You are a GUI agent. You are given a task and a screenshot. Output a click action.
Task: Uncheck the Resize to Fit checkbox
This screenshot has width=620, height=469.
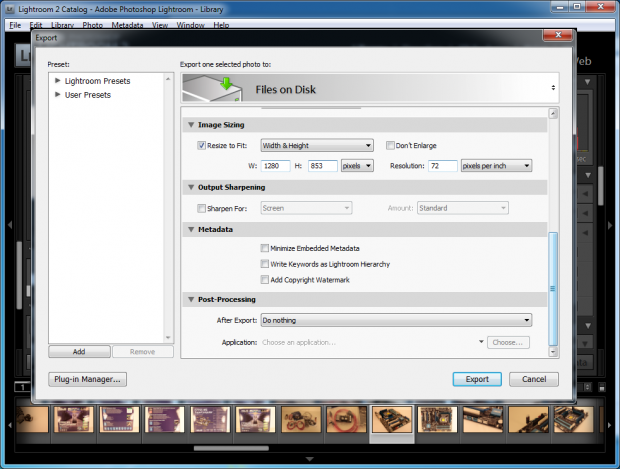[201, 146]
